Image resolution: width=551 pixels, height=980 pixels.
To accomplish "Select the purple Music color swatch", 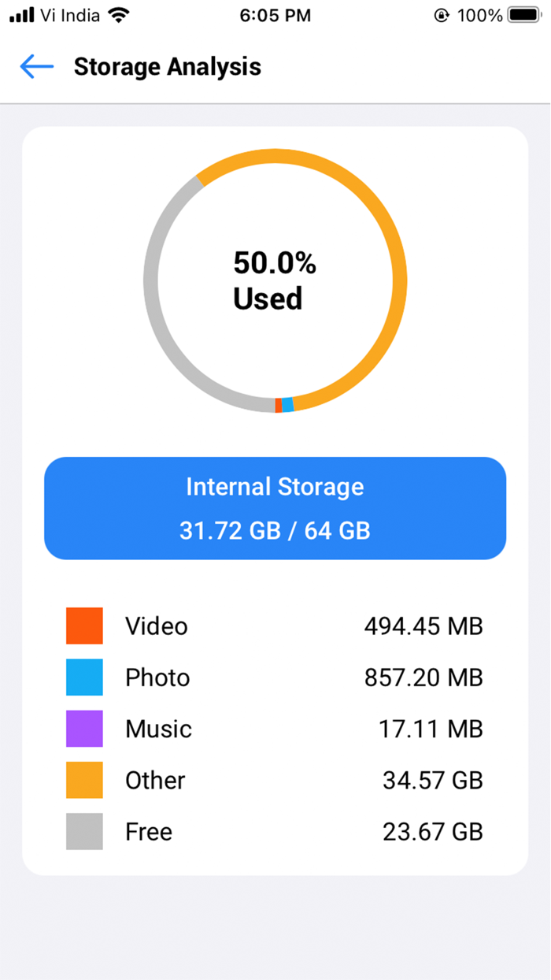I will click(84, 729).
